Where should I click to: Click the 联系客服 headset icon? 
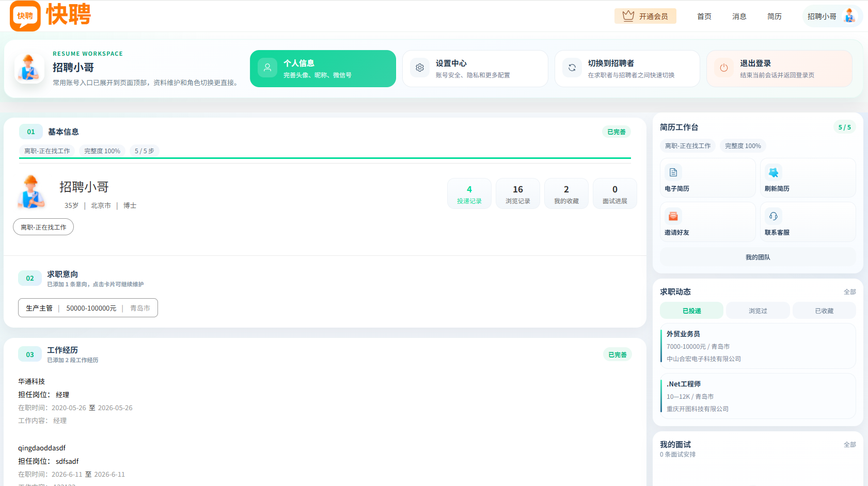click(774, 216)
